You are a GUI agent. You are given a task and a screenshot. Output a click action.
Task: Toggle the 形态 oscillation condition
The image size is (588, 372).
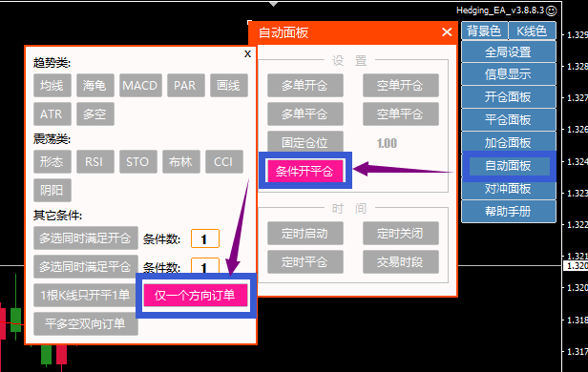pos(52,162)
